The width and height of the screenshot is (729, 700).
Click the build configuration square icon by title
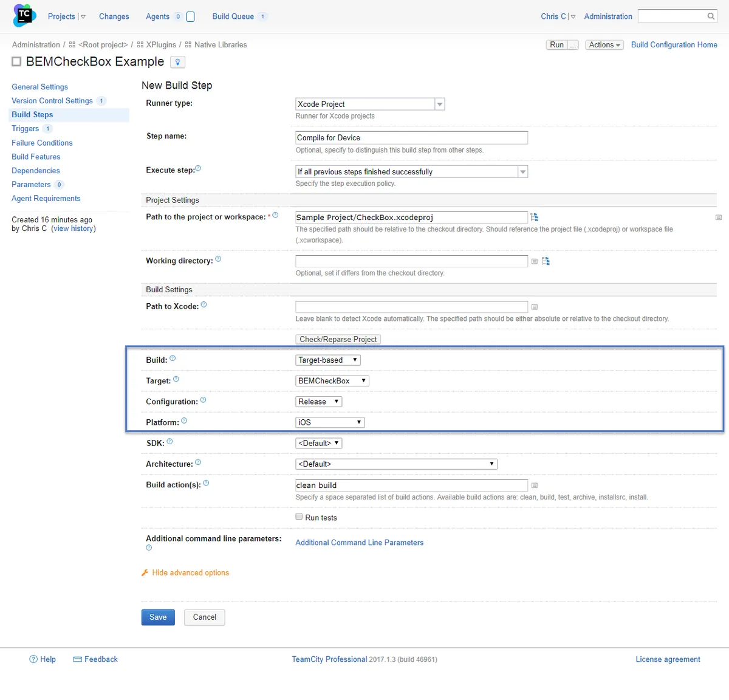16,61
